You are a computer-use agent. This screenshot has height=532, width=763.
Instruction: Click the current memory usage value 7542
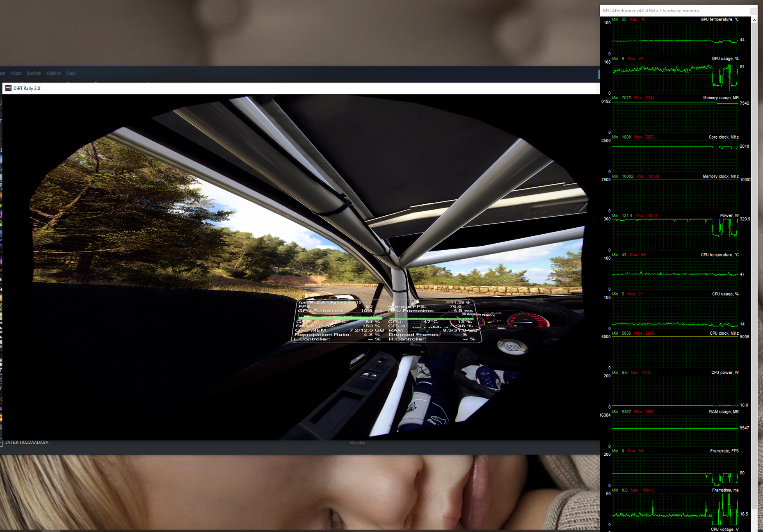click(x=744, y=103)
